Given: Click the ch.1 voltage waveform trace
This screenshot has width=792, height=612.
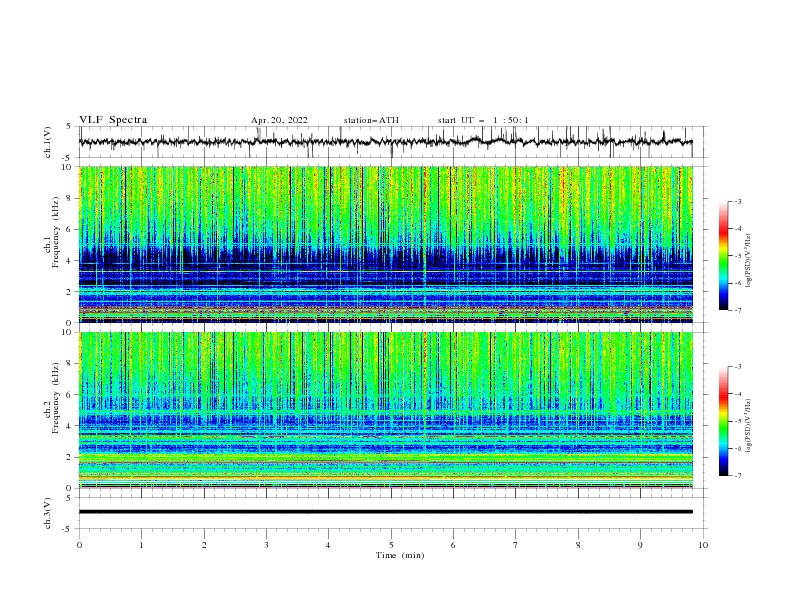Looking at the screenshot, I should pos(386,142).
